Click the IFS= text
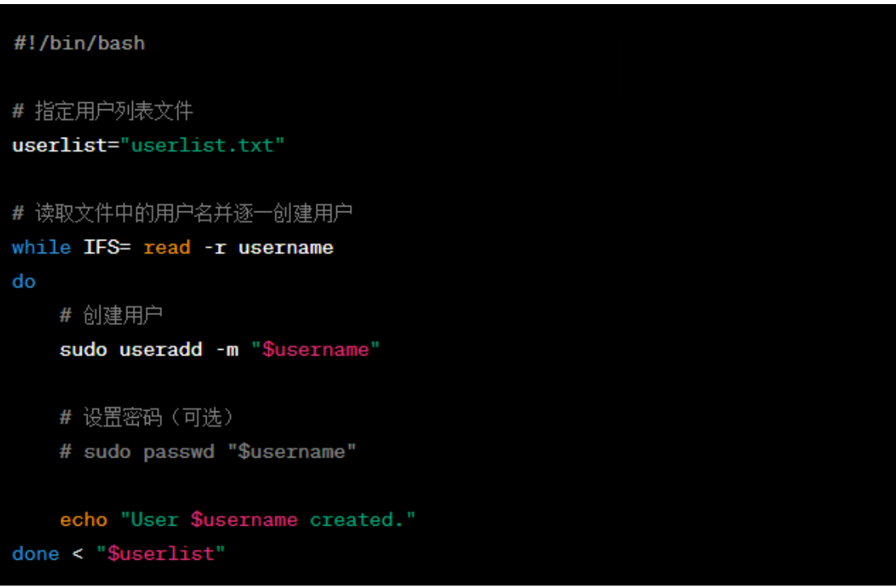This screenshot has width=896, height=588. (108, 247)
